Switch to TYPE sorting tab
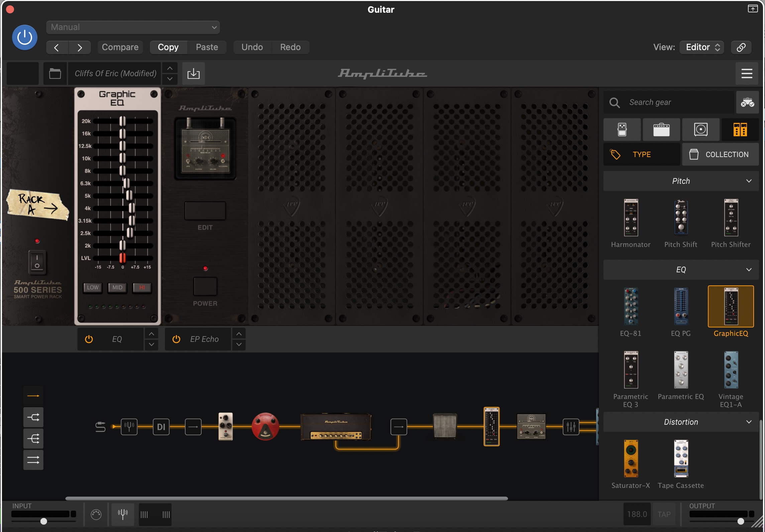765x532 pixels. (x=642, y=154)
